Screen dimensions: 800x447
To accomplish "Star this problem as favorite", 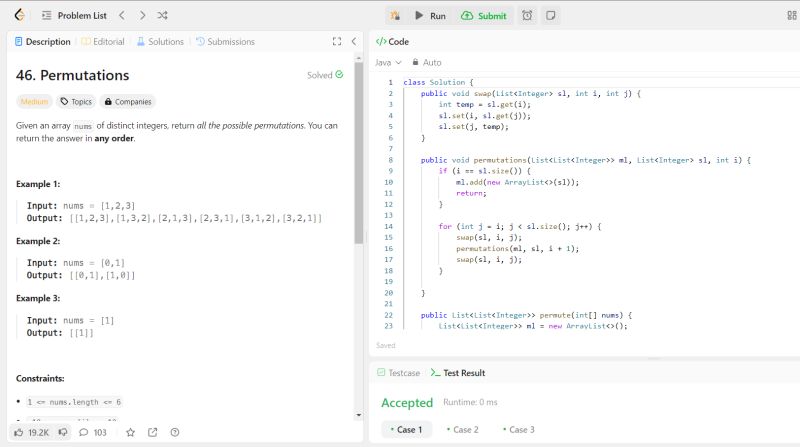I will click(130, 432).
